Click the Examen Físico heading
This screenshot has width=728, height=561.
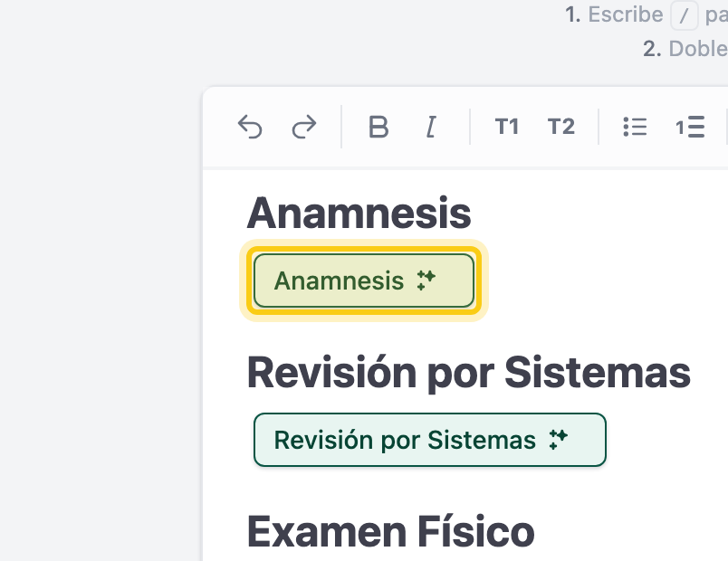[x=391, y=532]
